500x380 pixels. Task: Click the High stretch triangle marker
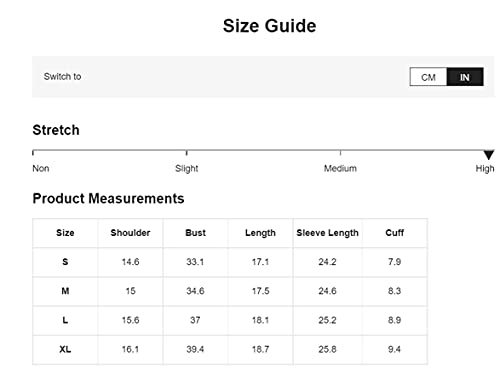[489, 155]
